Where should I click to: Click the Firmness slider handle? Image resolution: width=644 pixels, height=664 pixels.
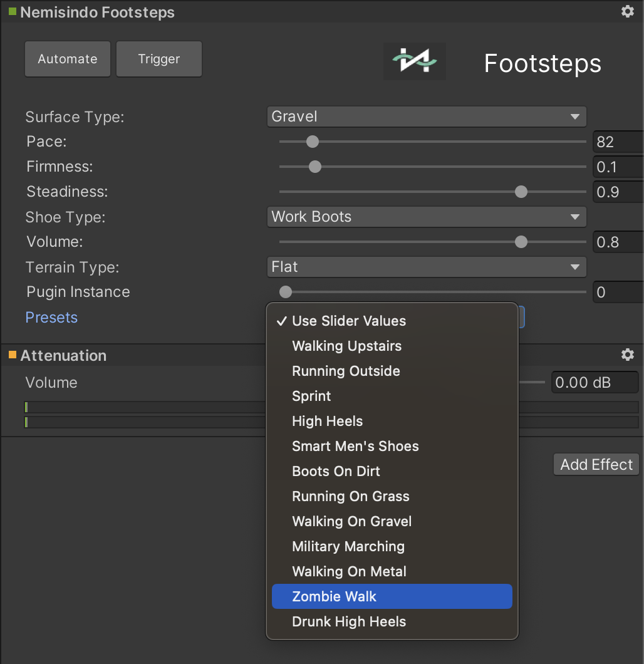click(x=315, y=167)
